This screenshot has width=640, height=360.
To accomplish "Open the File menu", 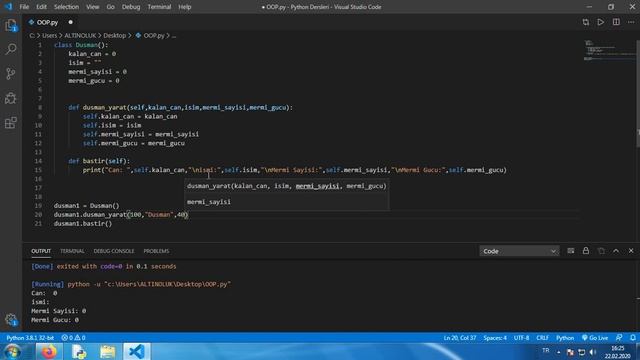I will tap(24, 7).
